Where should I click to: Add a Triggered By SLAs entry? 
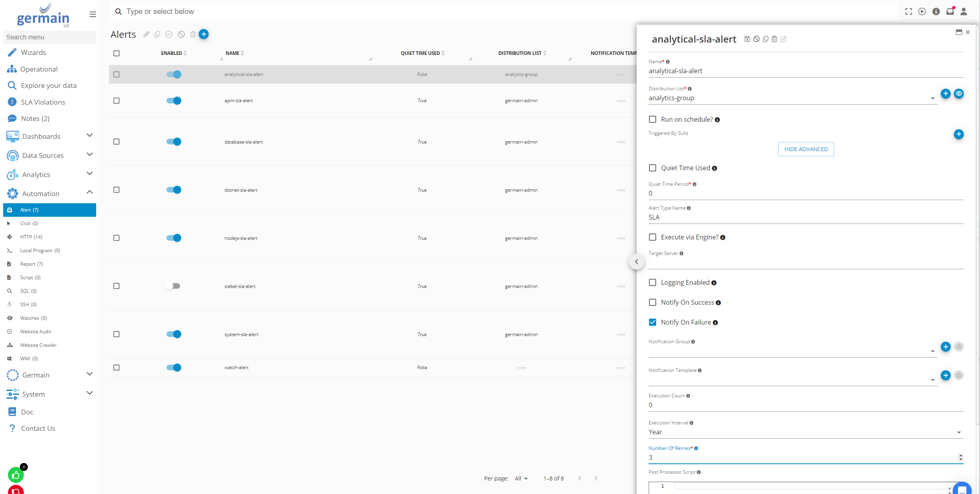pos(959,134)
